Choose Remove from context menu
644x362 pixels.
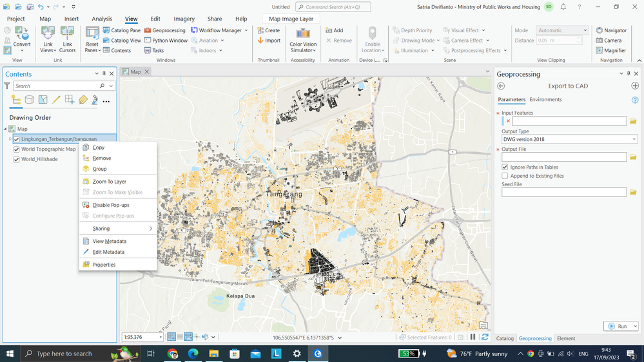118,158
